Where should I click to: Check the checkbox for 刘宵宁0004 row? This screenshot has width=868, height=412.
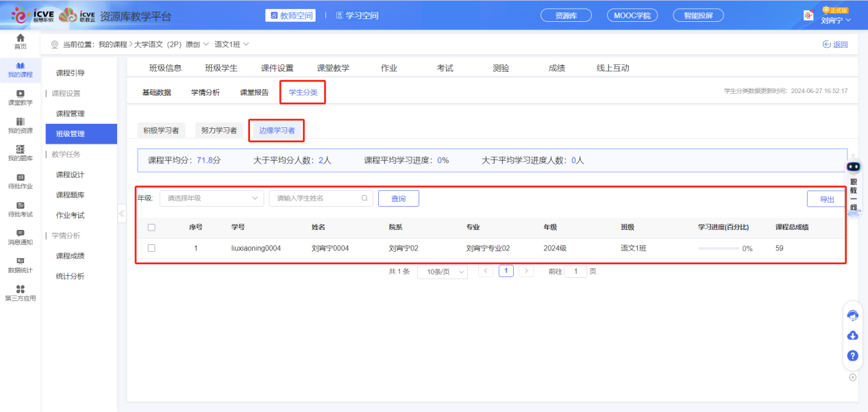click(151, 249)
